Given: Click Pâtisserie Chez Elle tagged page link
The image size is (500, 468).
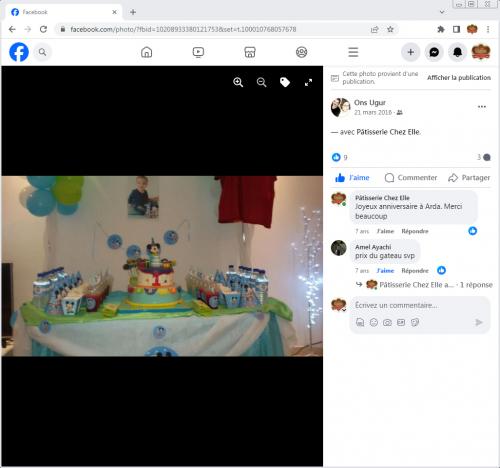Looking at the screenshot, I should [x=388, y=132].
